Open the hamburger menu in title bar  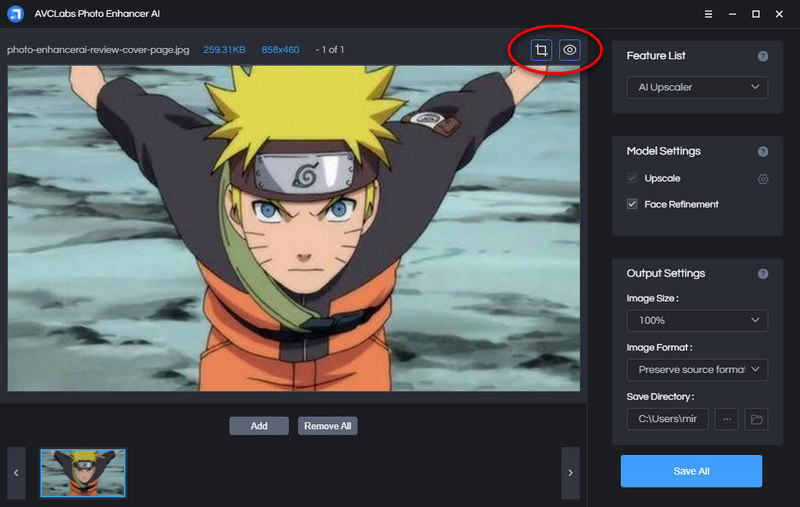pos(708,14)
